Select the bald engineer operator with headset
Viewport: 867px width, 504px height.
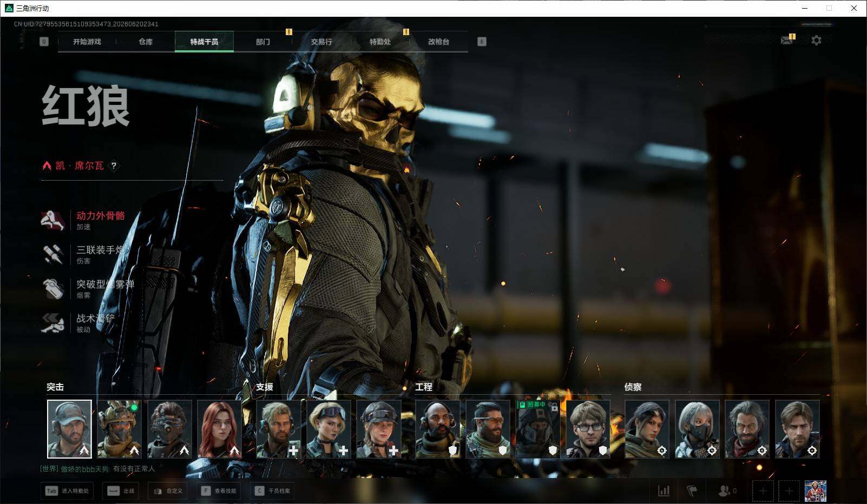(438, 429)
